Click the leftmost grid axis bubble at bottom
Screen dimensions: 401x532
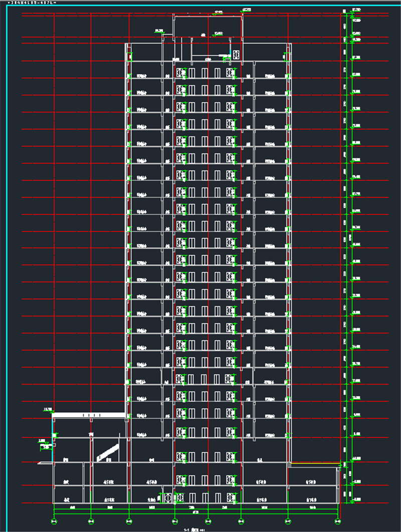click(54, 520)
